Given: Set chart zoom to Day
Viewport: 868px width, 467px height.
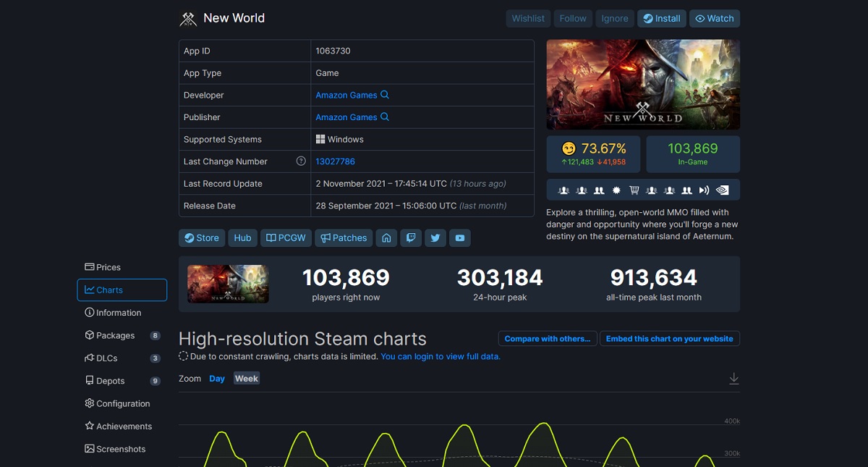Looking at the screenshot, I should pyautogui.click(x=217, y=379).
